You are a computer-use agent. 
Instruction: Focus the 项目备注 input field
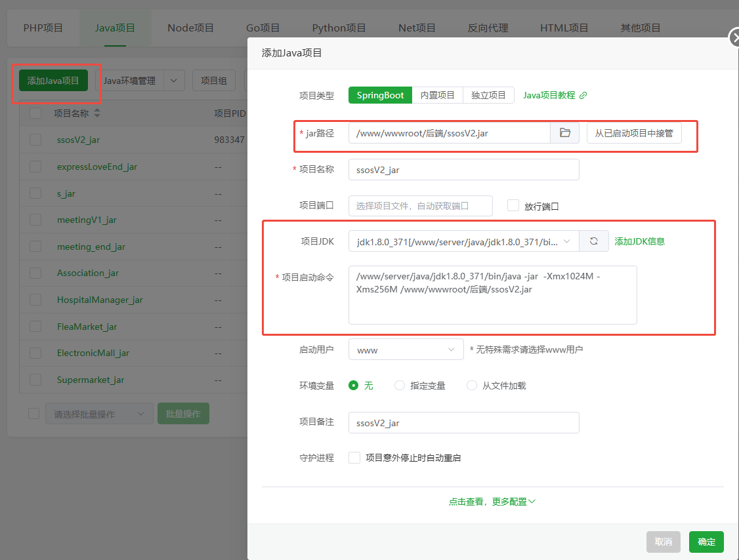[x=464, y=422]
